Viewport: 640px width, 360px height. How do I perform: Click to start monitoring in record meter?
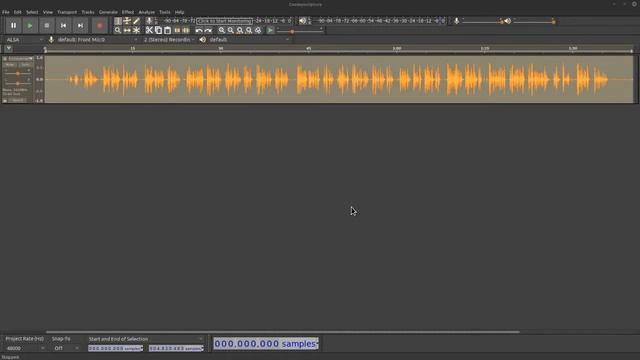pos(224,21)
